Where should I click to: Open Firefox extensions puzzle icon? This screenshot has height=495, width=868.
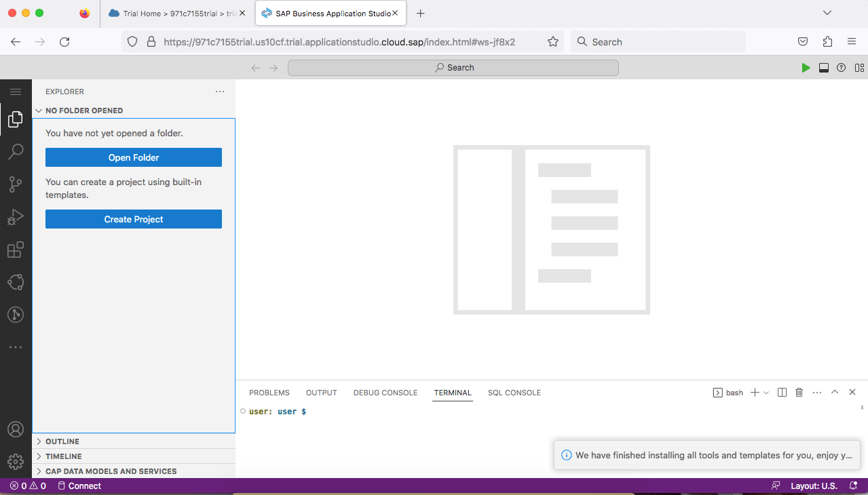(827, 42)
